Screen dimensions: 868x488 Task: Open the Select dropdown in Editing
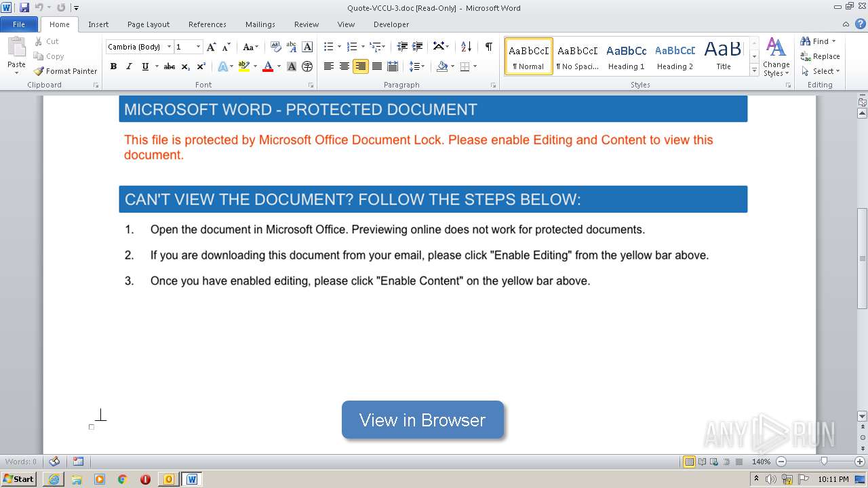click(x=821, y=71)
